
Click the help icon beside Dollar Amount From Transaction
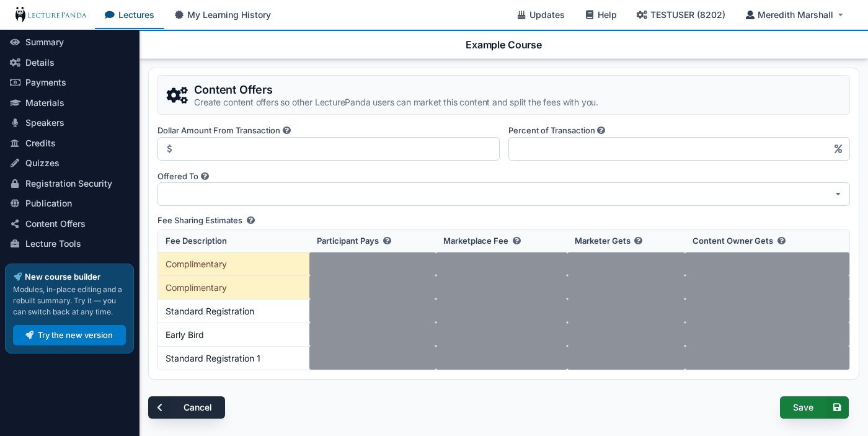point(287,130)
